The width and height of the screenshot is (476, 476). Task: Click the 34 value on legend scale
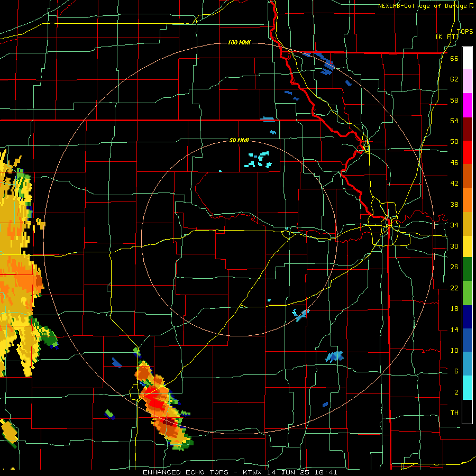click(x=454, y=225)
